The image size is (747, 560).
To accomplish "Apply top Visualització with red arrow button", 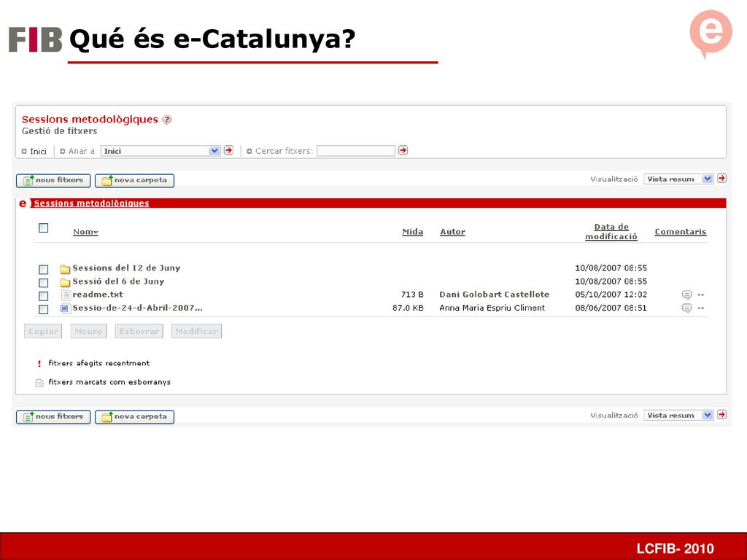I will [721, 179].
